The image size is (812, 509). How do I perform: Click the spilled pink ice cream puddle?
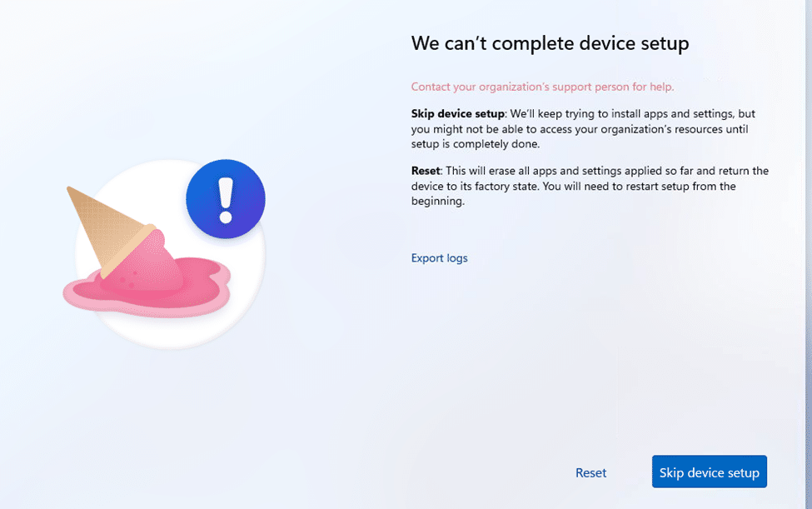(x=147, y=287)
